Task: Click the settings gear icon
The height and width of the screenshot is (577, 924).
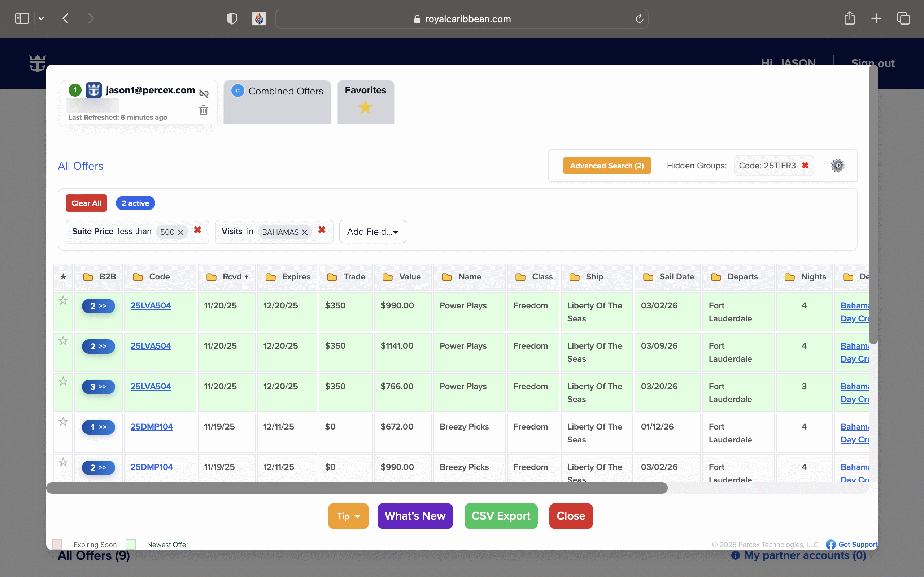Action: [x=837, y=166]
